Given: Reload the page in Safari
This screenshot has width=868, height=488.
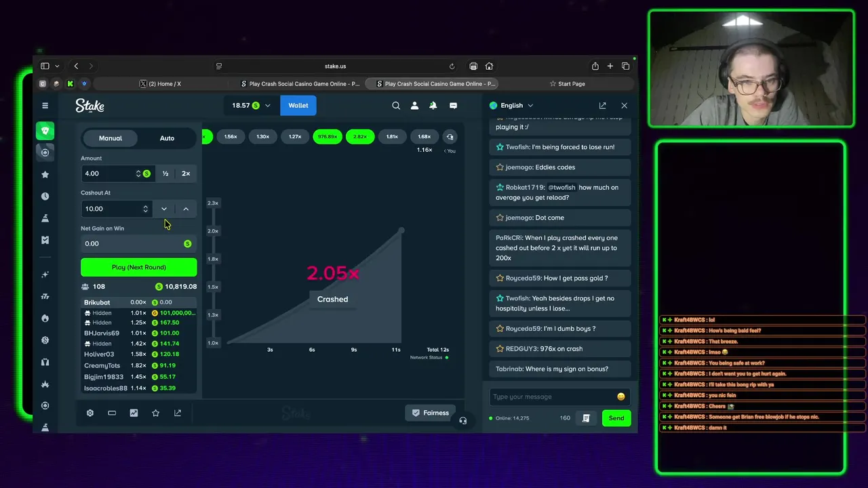Looking at the screenshot, I should [452, 66].
